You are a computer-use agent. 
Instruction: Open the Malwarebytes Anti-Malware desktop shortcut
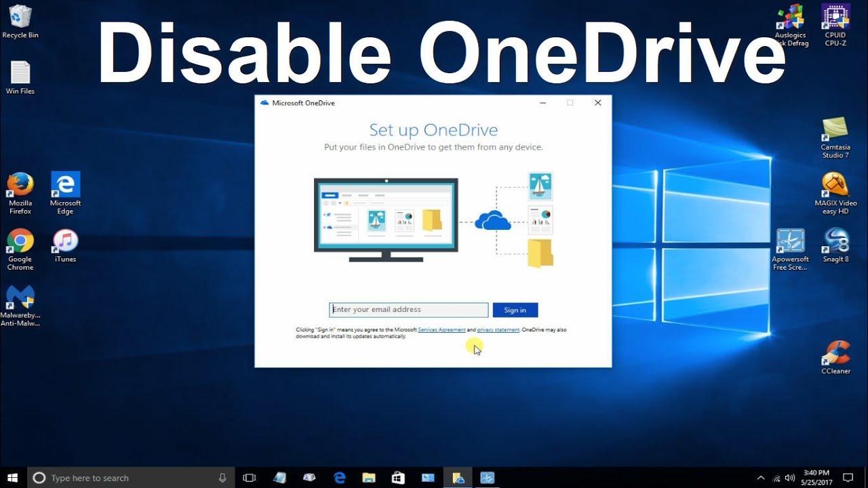coord(20,306)
